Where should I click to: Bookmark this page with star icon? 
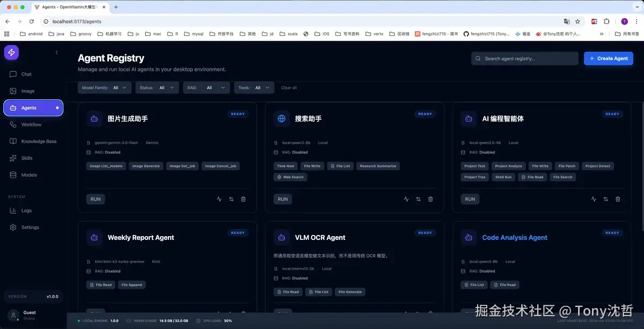coord(577,21)
